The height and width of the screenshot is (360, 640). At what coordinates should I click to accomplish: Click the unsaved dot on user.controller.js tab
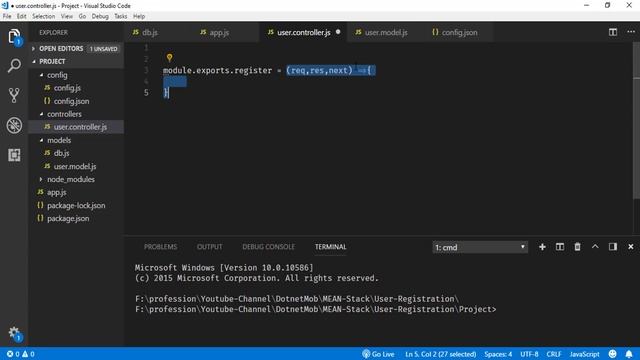338,32
